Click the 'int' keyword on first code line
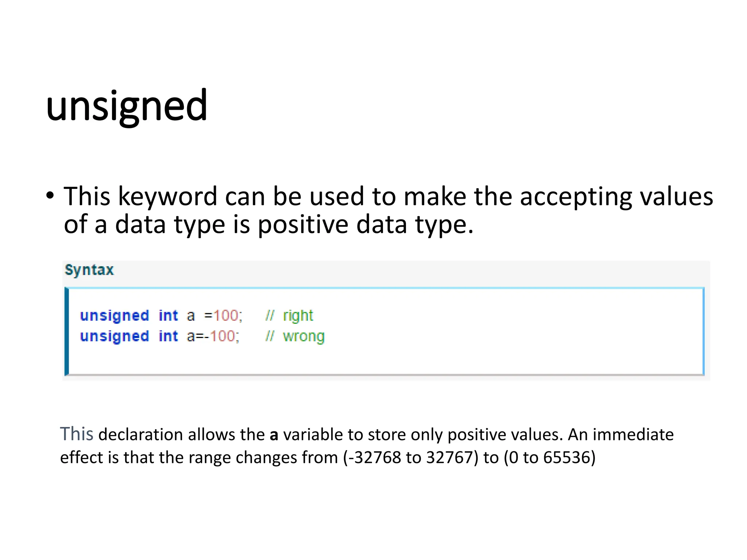Image resolution: width=747 pixels, height=560 pixels. (x=169, y=315)
